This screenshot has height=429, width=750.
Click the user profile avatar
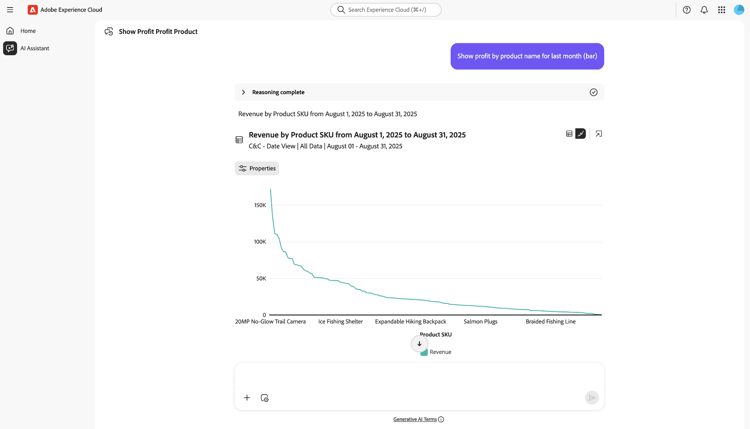tap(740, 10)
